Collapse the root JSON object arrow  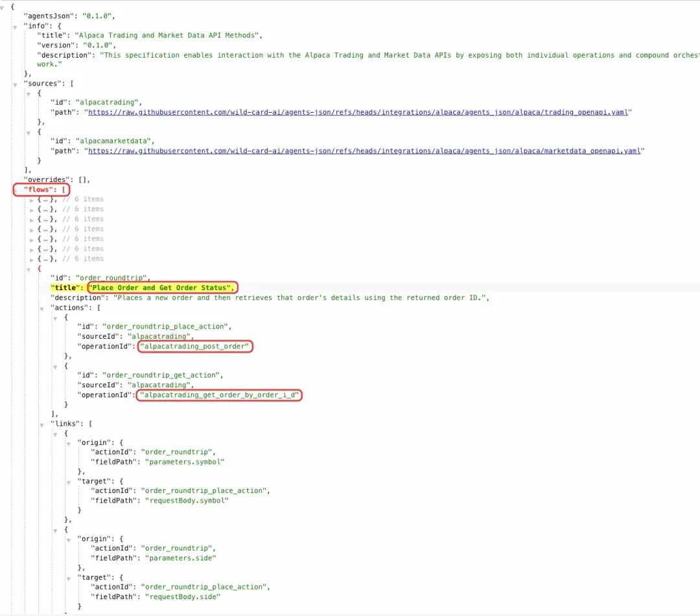[x=2, y=8]
